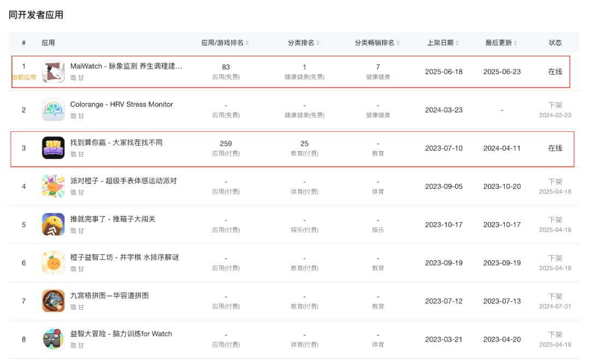Click the 益智大冒险 robot icon
This screenshot has height=364, width=590.
[x=52, y=339]
